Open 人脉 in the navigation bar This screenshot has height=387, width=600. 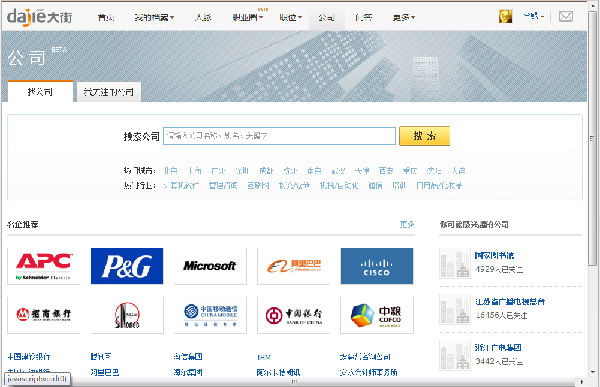click(203, 17)
